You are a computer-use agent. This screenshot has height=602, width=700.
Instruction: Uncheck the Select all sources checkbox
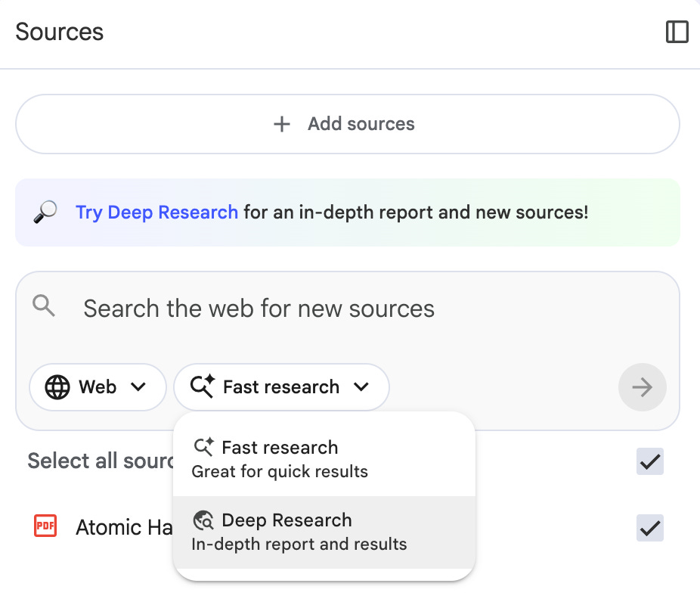pyautogui.click(x=649, y=461)
